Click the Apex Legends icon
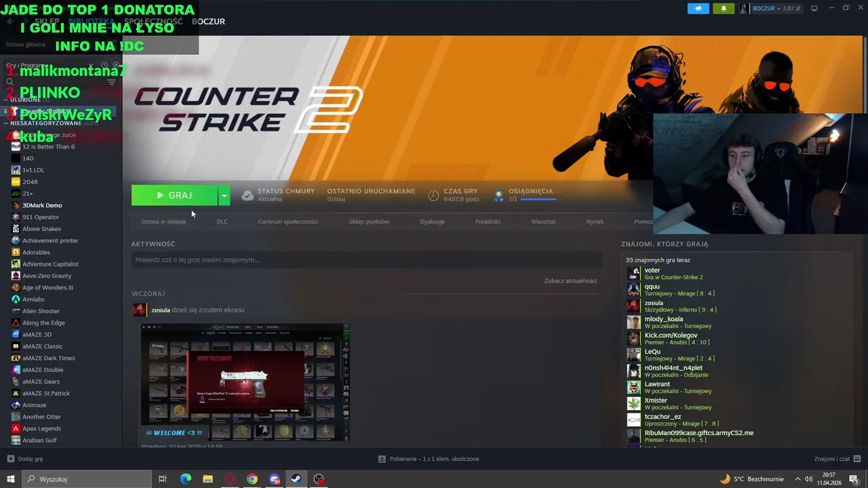Screen dimensions: 868x488 tap(16, 428)
